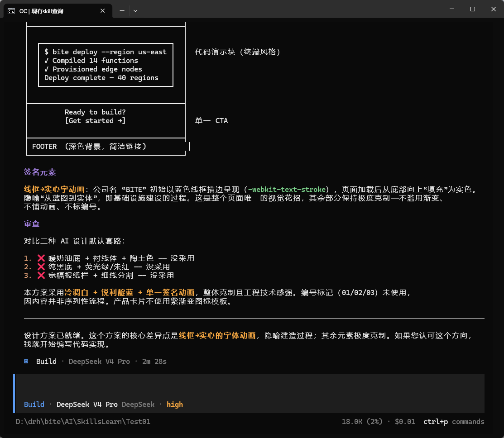Click the '18.0K (2%)' token usage
504x438 pixels.
coord(362,422)
